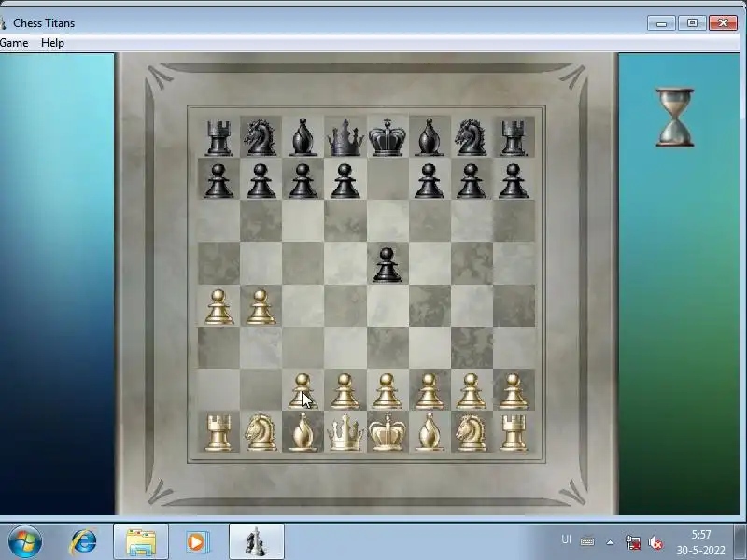Click the black pawn on d7
747x560 pixels.
[345, 181]
